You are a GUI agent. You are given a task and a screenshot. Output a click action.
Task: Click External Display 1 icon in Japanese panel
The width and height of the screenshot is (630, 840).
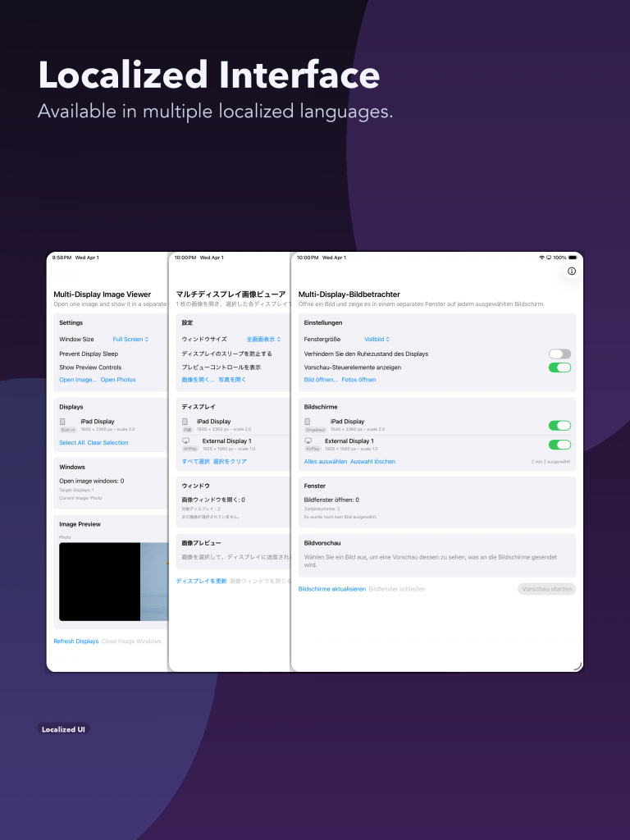[186, 441]
